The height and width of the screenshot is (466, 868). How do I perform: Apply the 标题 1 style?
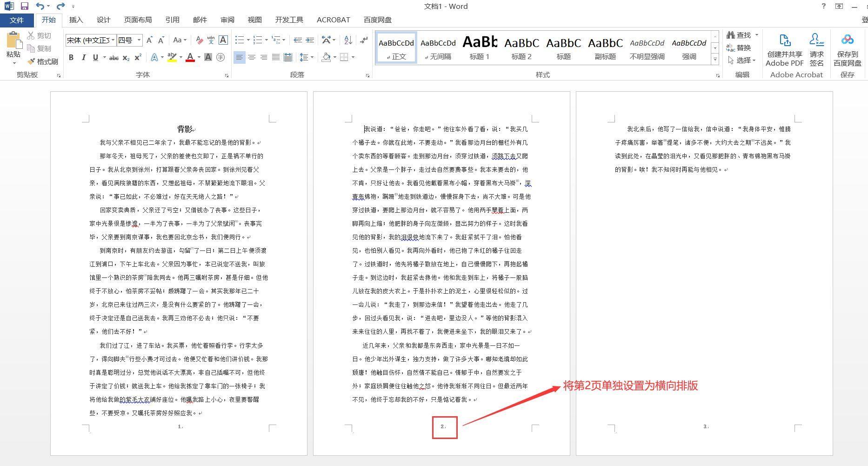point(480,47)
